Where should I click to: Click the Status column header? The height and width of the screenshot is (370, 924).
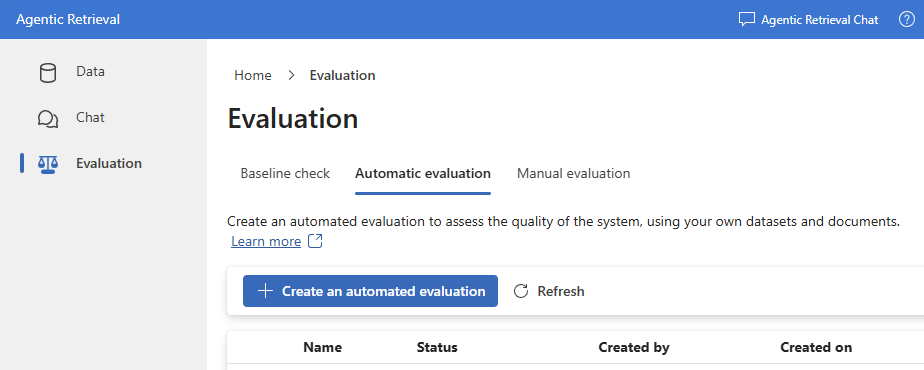[437, 348]
